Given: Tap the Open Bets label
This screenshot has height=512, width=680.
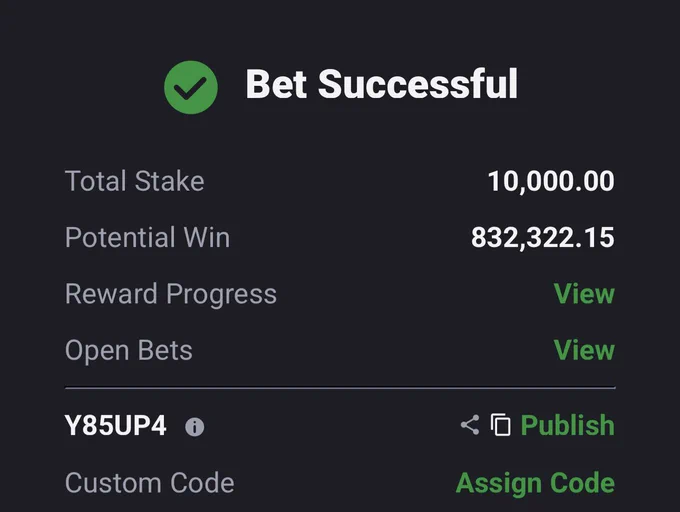Looking at the screenshot, I should click(129, 350).
